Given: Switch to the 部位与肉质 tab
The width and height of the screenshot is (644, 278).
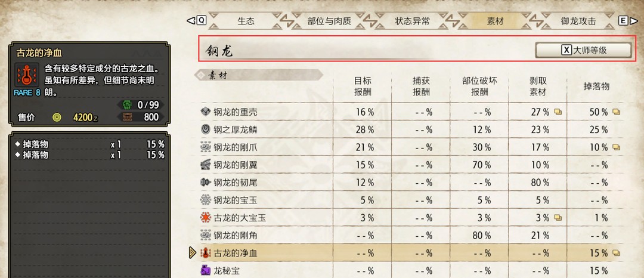Looking at the screenshot, I should coord(329,21).
